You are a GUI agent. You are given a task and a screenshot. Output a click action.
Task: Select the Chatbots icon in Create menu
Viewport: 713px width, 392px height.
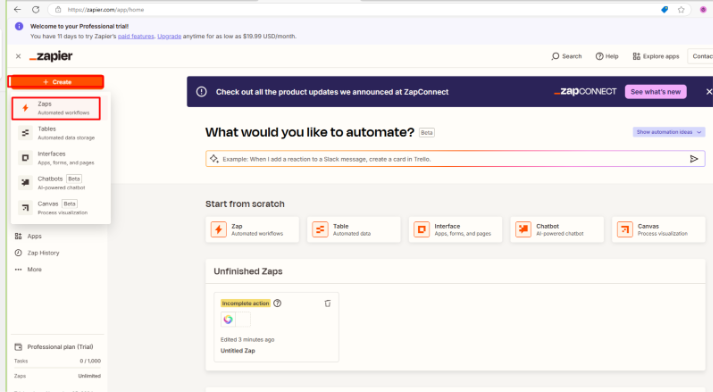tap(25, 183)
